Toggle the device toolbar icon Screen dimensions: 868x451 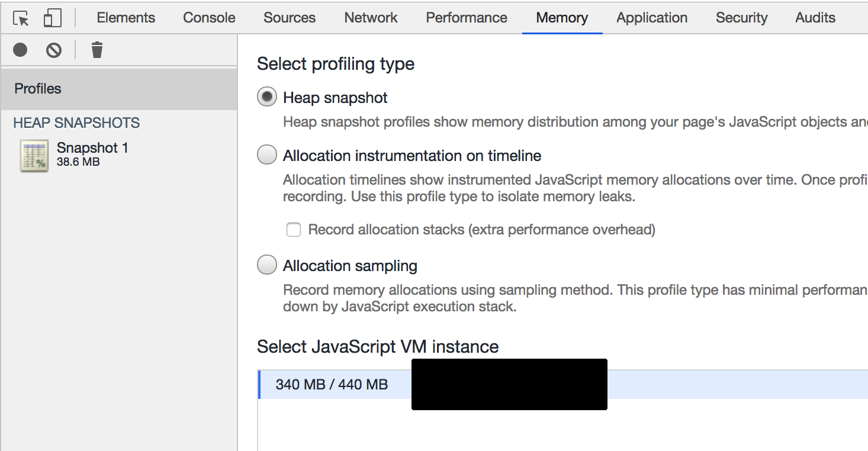[53, 18]
